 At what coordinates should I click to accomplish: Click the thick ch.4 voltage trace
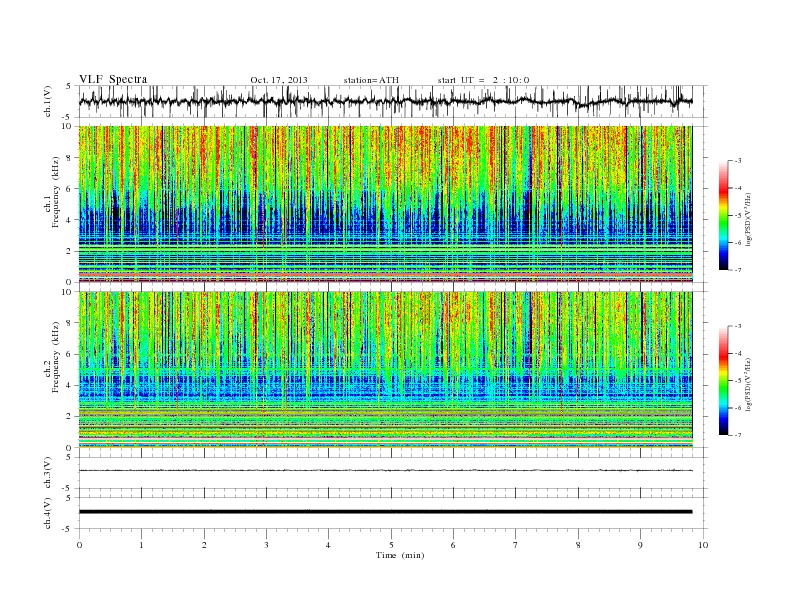click(x=385, y=512)
